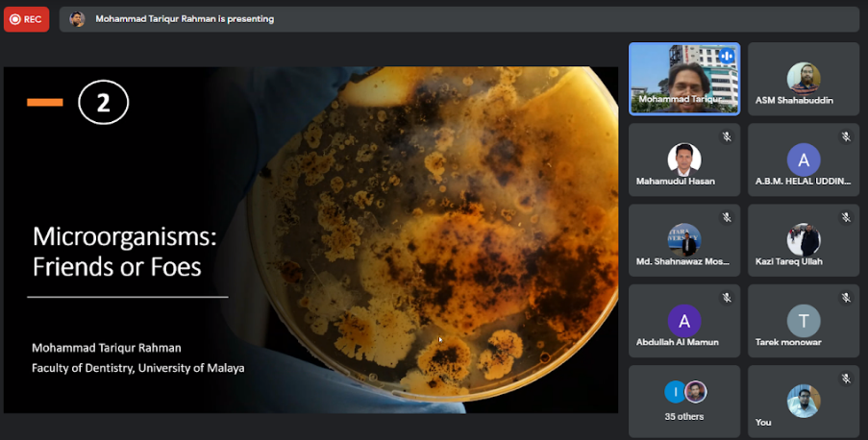The height and width of the screenshot is (440, 868).
Task: Click the photo avatar in 35 others tile
Action: pos(696,392)
